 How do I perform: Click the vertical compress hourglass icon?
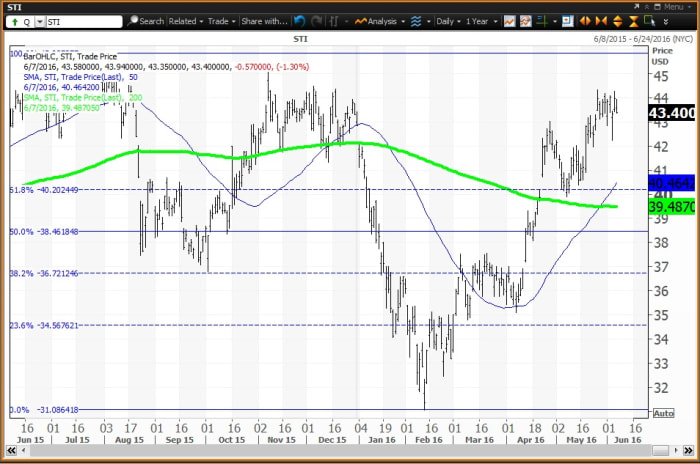[634, 20]
